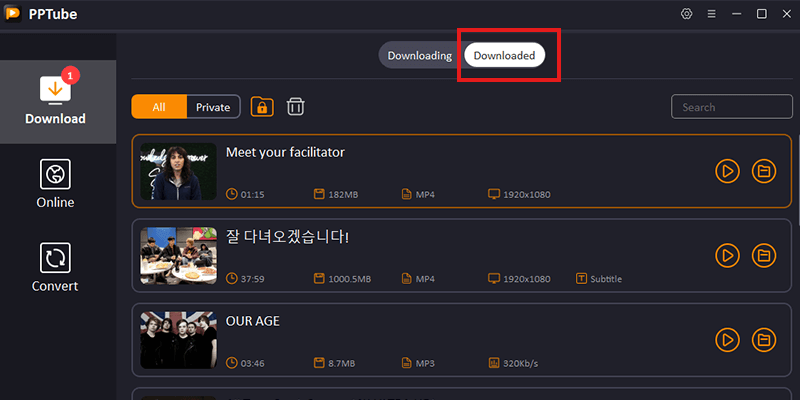
Task: Open the hamburger menu in title bar
Action: point(711,14)
